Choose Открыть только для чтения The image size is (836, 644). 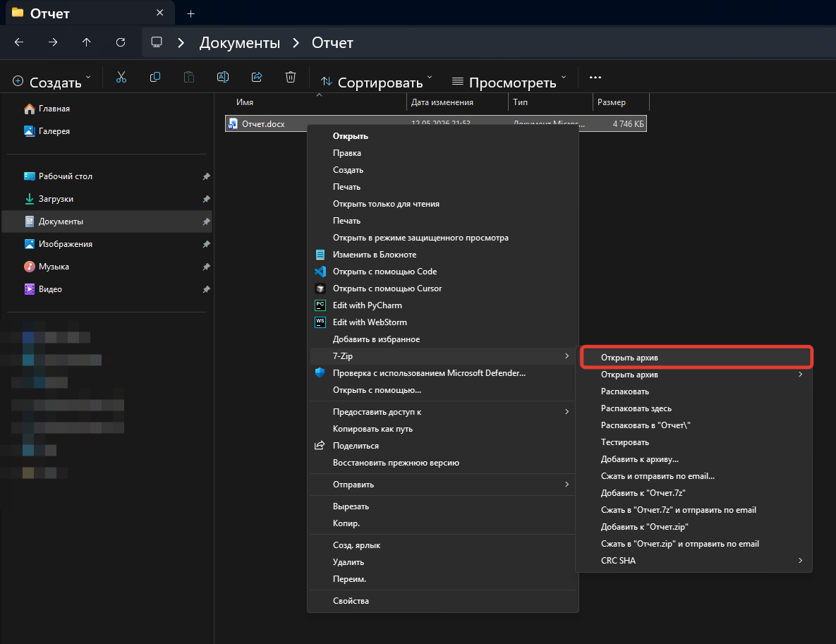[x=442, y=204]
